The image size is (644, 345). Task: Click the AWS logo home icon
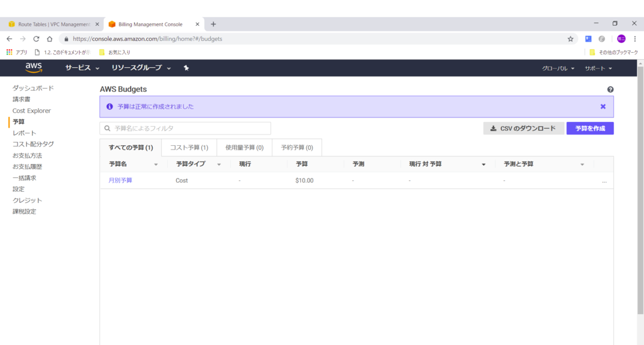pos(34,68)
